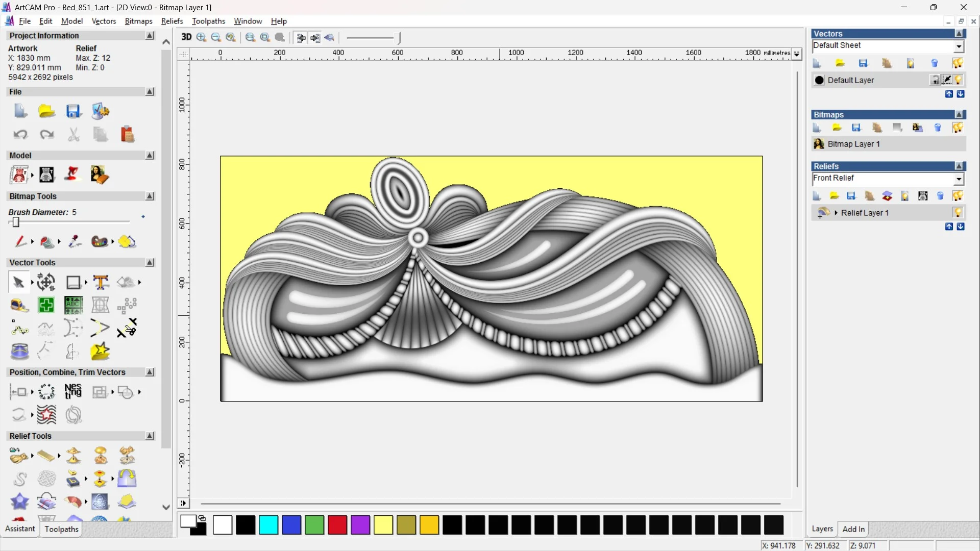Select the cyan color swatch
980x551 pixels.
pos(268,525)
